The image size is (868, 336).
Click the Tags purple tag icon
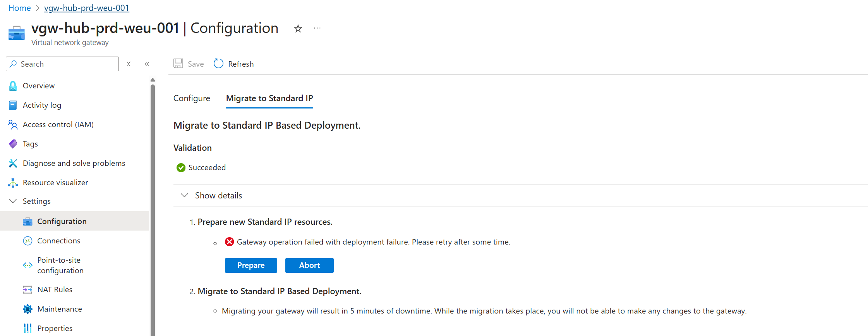pos(13,144)
